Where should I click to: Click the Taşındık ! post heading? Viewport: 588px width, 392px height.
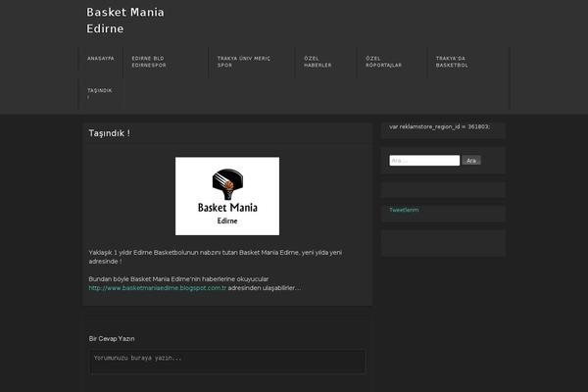click(x=110, y=133)
